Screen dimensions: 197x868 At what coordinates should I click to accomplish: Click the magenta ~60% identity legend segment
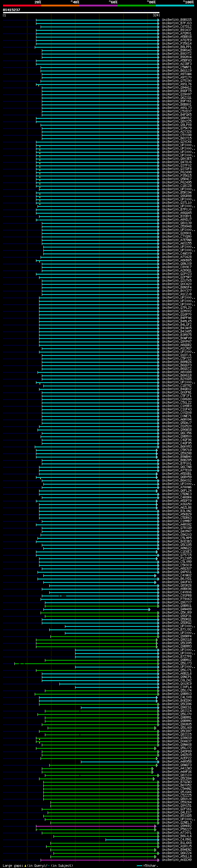tap(98, 6)
